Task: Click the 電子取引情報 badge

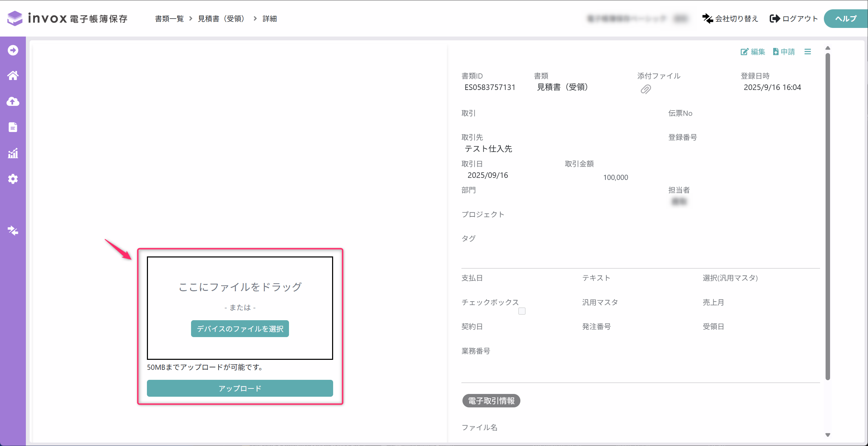Action: point(491,401)
